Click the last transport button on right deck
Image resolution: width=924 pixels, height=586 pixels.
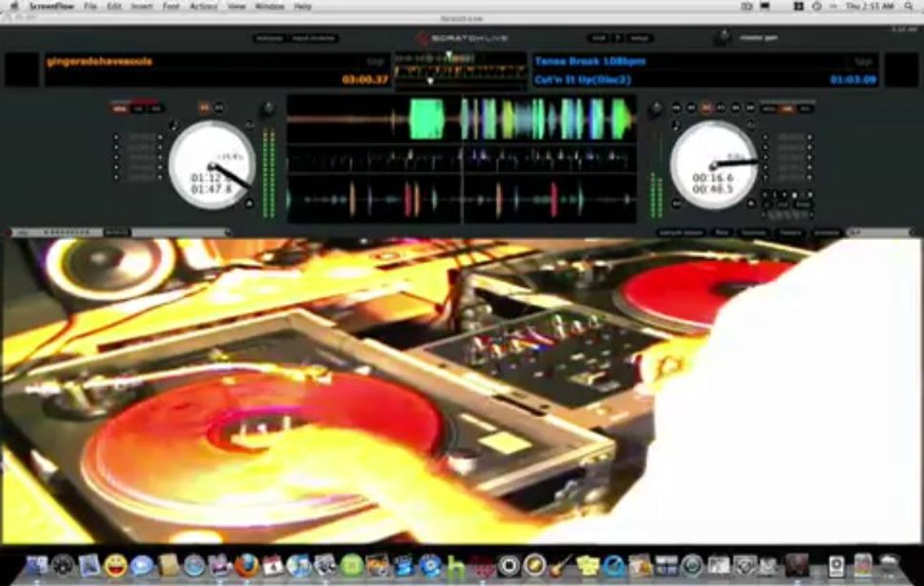pyautogui.click(x=750, y=107)
